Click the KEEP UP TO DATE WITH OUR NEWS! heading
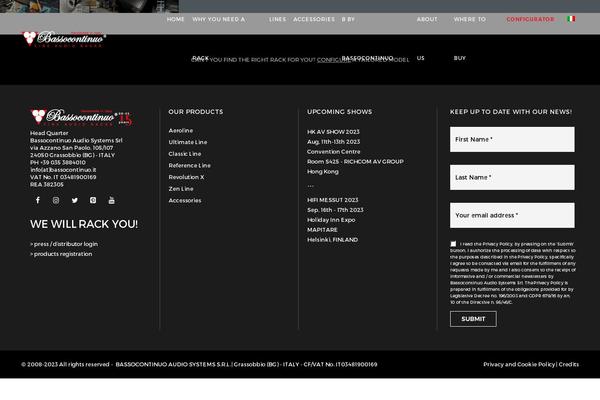Image resolution: width=600 pixels, height=400 pixels. pyautogui.click(x=511, y=112)
